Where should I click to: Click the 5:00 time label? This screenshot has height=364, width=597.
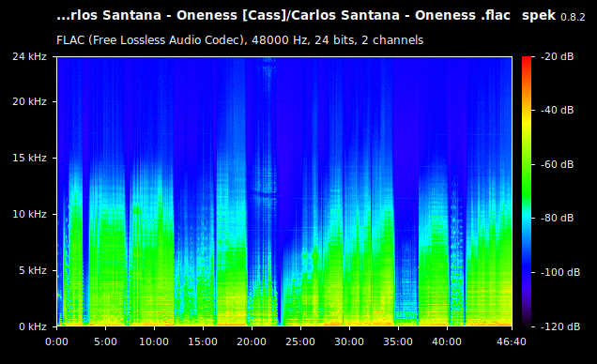[x=105, y=341]
